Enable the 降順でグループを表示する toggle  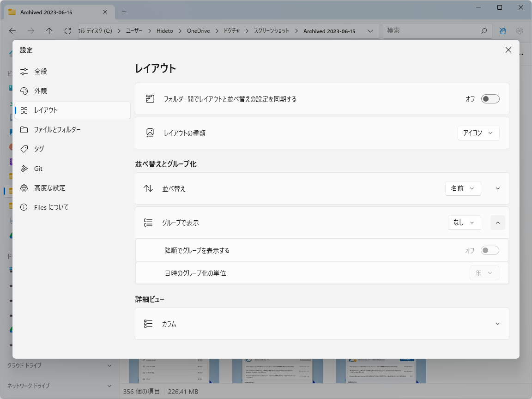[490, 250]
